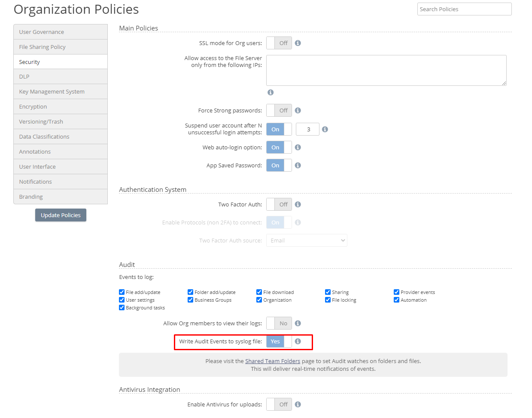The image size is (532, 418).
Task: Open Two Factor Auth source dropdown
Action: [307, 240]
